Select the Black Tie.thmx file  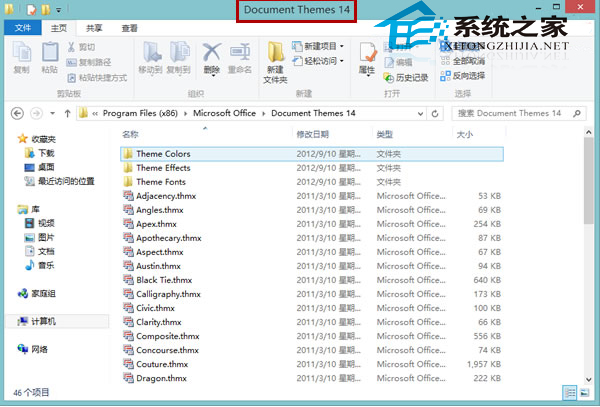[x=312, y=280]
